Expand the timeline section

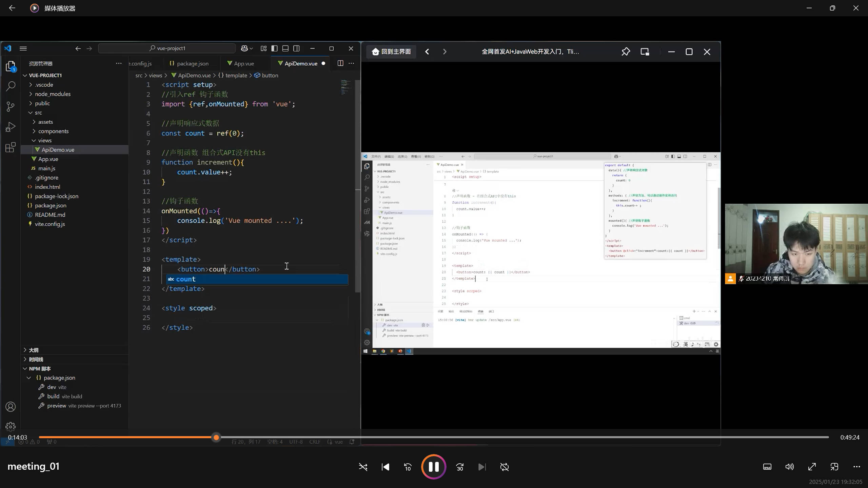(x=75, y=359)
